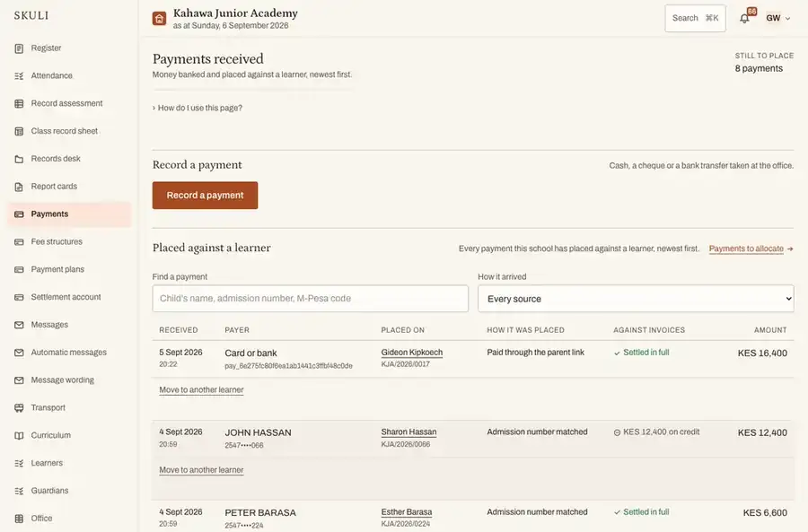
Task: Open the Search box button
Action: pos(695,18)
